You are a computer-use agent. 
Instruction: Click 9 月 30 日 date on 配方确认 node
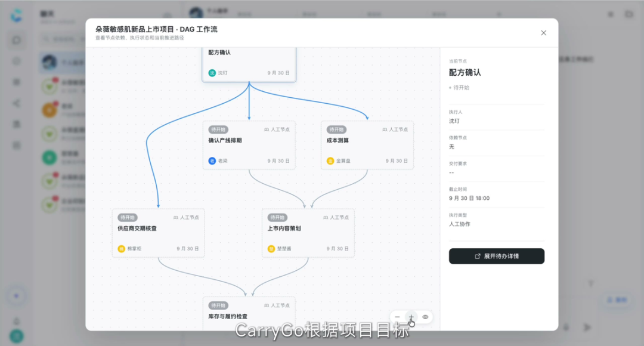click(x=278, y=73)
